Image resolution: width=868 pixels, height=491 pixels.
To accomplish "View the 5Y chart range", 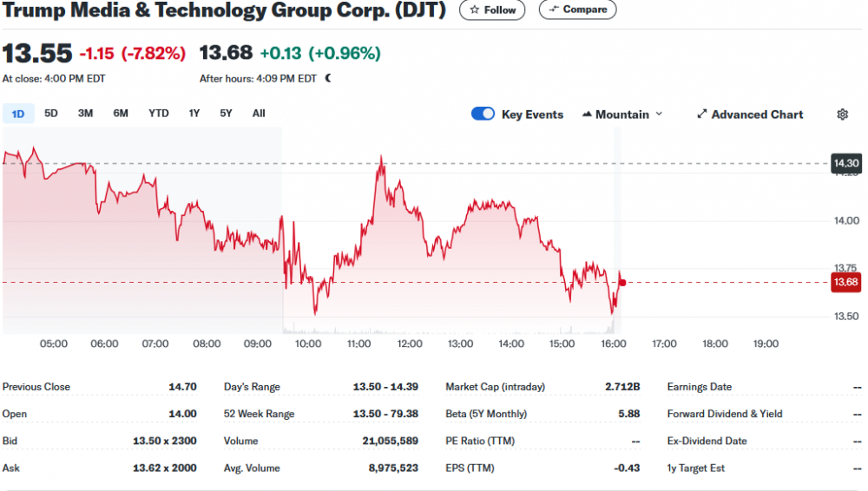I will click(226, 114).
